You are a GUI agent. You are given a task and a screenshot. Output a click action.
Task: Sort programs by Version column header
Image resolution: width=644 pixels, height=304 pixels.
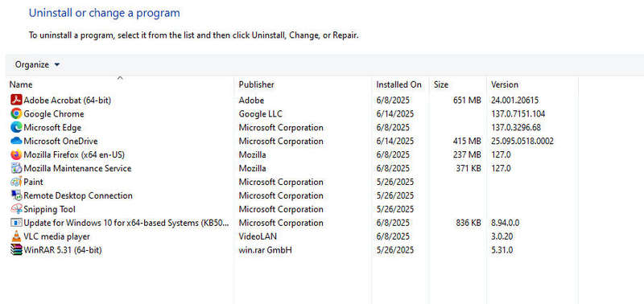(505, 84)
